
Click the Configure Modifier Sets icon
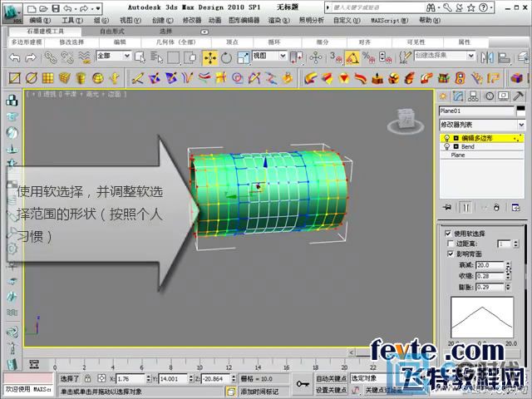pyautogui.click(x=516, y=207)
